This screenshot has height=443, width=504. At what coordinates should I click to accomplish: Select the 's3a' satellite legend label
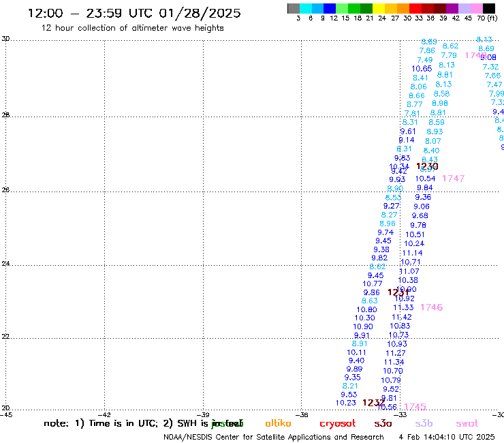pos(383,423)
